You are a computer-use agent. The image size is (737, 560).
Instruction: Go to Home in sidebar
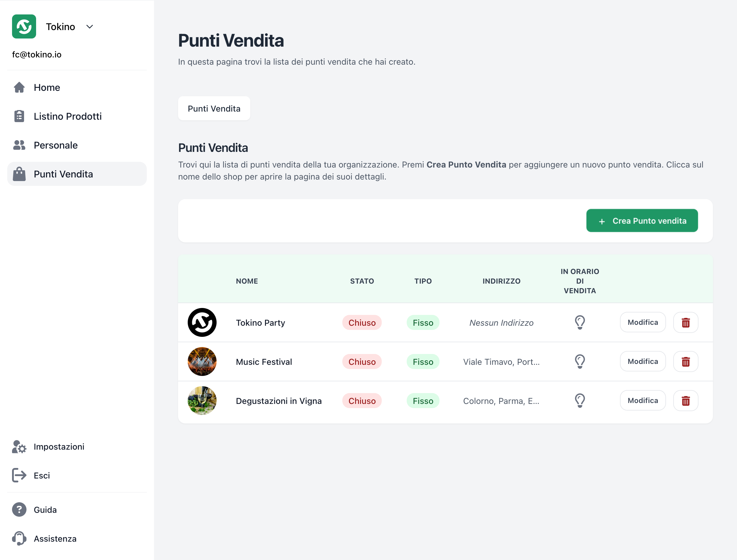coord(47,87)
